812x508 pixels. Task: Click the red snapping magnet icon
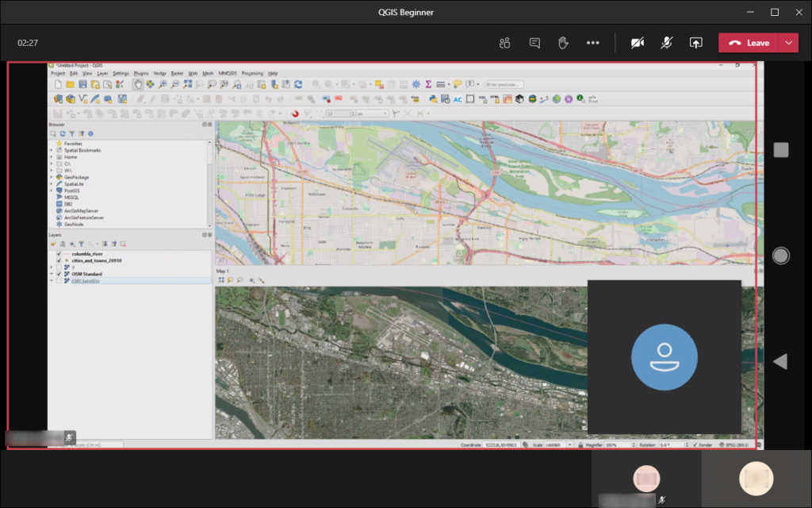pyautogui.click(x=295, y=114)
